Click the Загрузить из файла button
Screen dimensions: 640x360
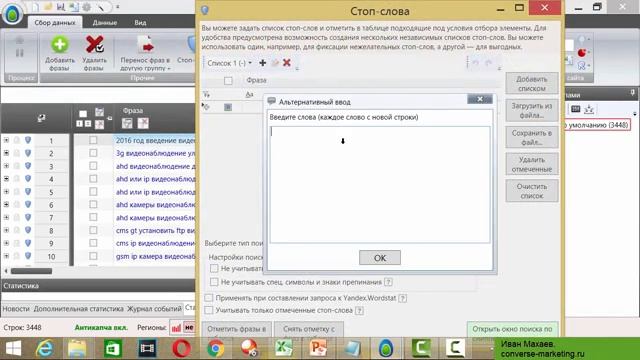531,110
